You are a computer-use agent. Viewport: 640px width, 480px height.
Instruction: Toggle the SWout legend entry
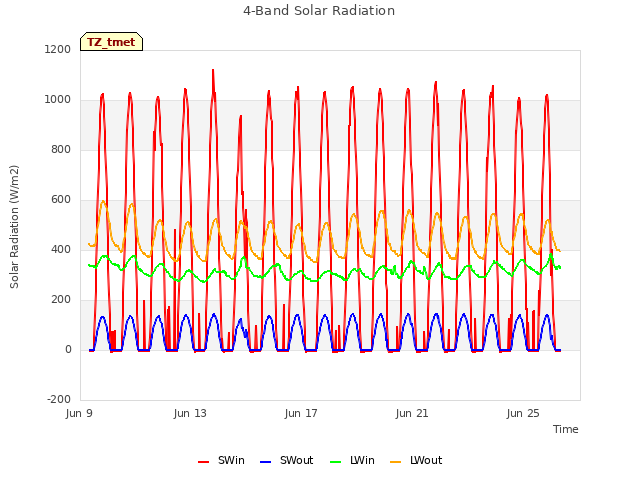tap(286, 460)
